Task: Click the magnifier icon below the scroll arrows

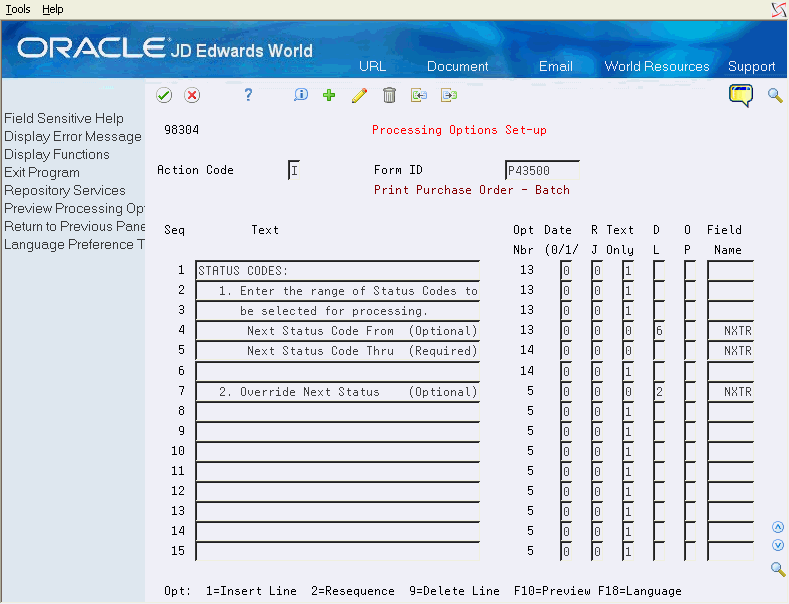Action: point(778,569)
